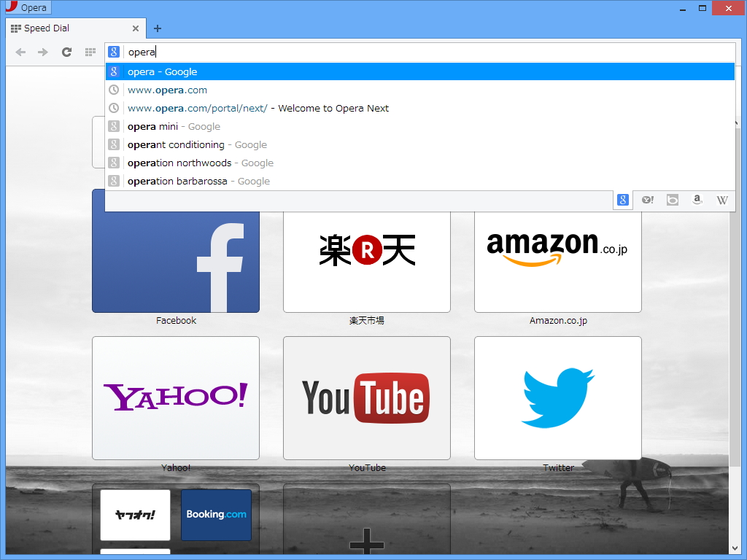Image resolution: width=747 pixels, height=560 pixels.
Task: Close the Speed Dial tab
Action: point(136,28)
